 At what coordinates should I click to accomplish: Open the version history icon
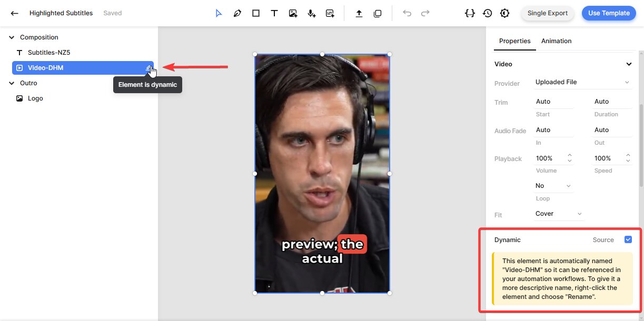pos(488,13)
